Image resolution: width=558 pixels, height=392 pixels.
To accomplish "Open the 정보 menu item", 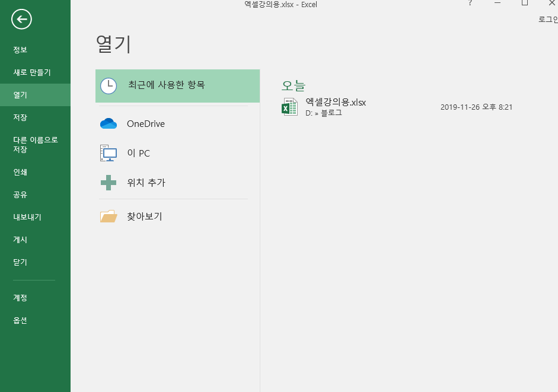I will click(x=20, y=50).
